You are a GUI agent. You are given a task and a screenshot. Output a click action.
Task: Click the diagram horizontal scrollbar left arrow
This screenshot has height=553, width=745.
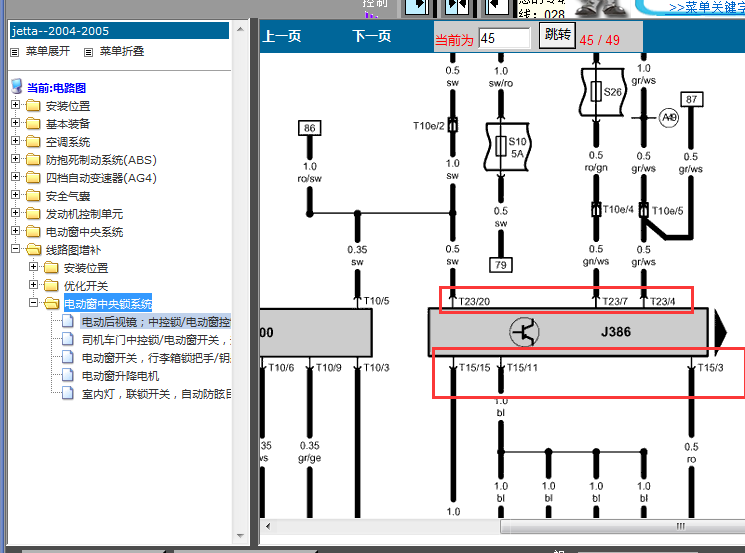(x=268, y=526)
